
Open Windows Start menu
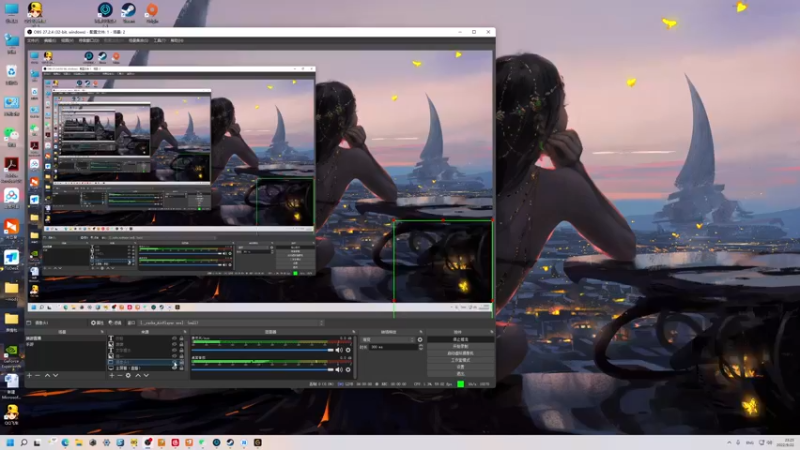[10, 442]
